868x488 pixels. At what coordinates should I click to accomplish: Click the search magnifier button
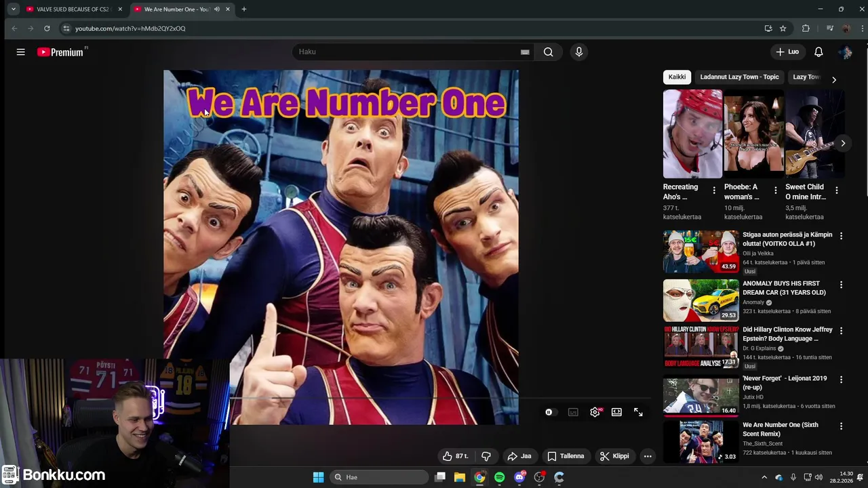point(548,52)
